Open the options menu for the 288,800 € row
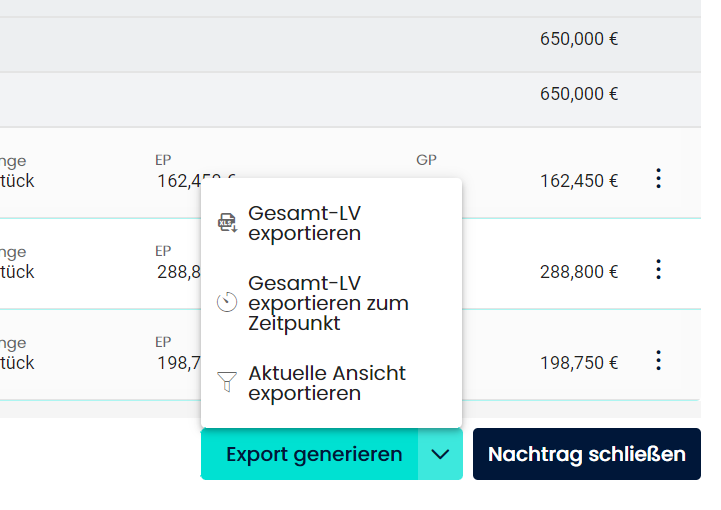The width and height of the screenshot is (721, 510). pos(658,269)
